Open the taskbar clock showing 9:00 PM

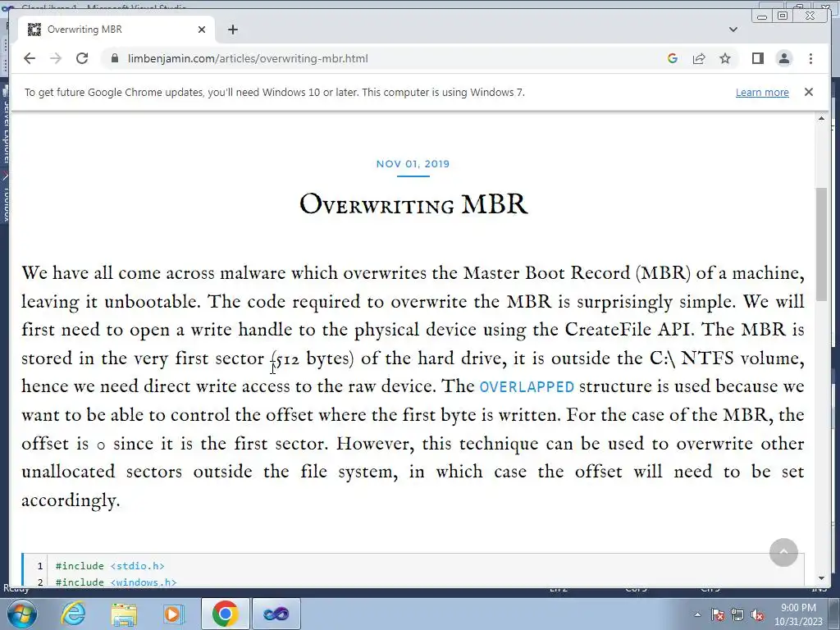(798, 614)
